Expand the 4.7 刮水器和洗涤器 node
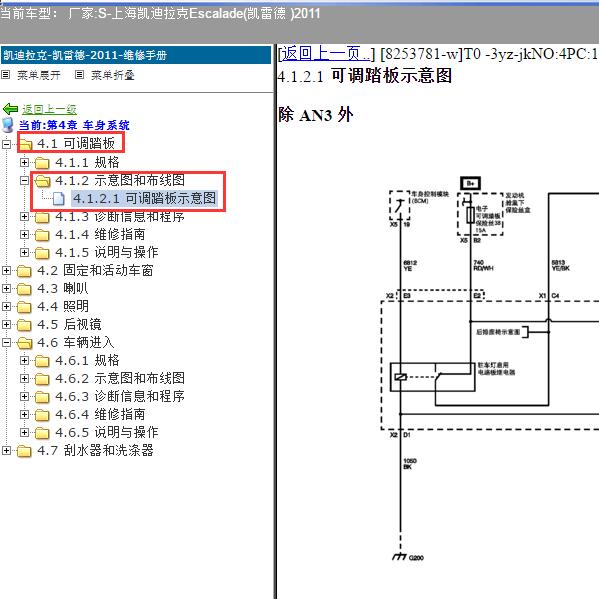 coord(6,450)
